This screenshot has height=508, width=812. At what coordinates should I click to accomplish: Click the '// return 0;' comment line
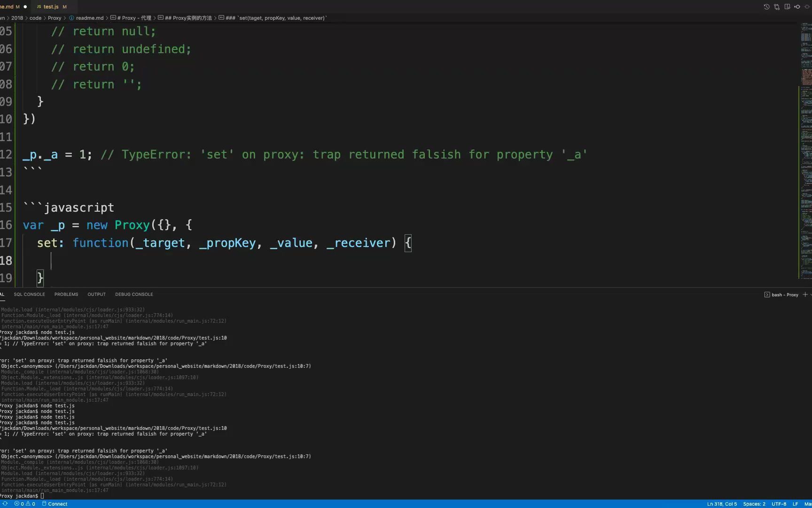click(x=93, y=67)
